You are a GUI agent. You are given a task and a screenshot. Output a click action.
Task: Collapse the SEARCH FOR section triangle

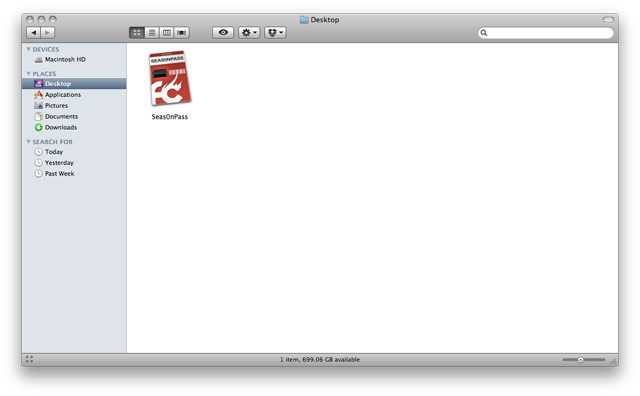tap(29, 142)
